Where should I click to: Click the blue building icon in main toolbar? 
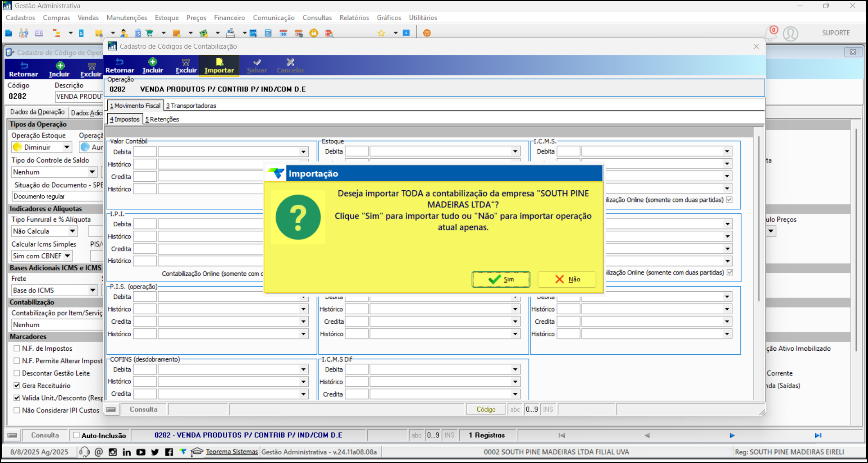click(x=9, y=33)
